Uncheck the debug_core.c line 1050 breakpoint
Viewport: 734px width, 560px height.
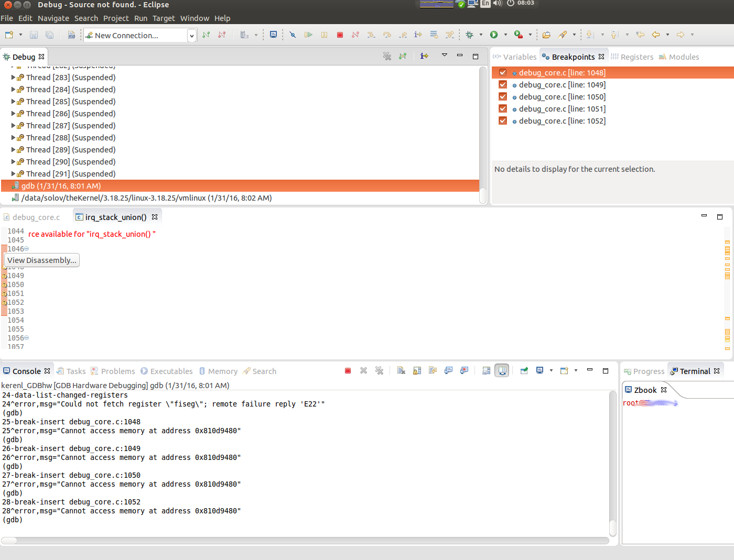503,97
